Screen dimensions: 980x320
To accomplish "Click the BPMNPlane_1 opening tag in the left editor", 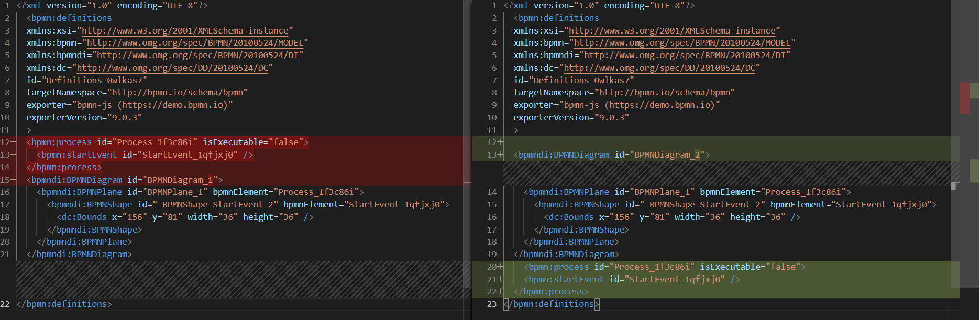I will pyautogui.click(x=200, y=192).
